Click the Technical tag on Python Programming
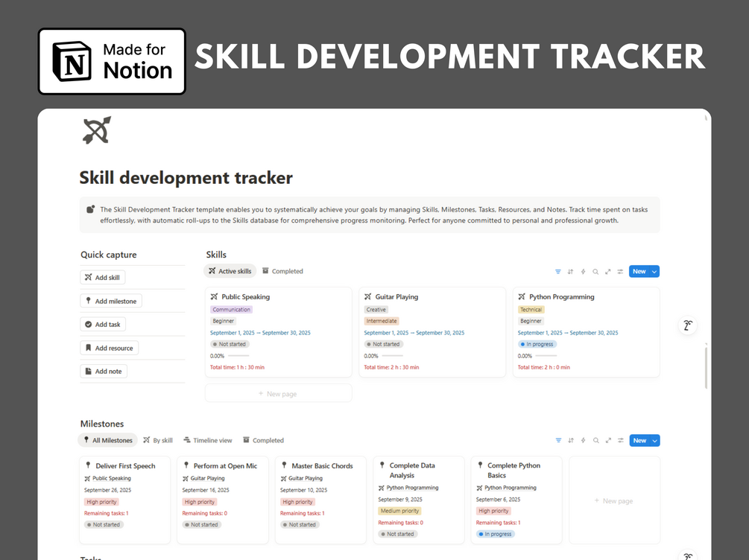 point(531,309)
